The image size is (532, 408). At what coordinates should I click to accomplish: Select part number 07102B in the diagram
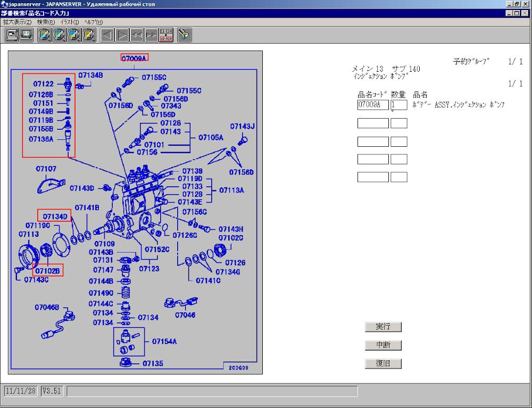pos(48,271)
